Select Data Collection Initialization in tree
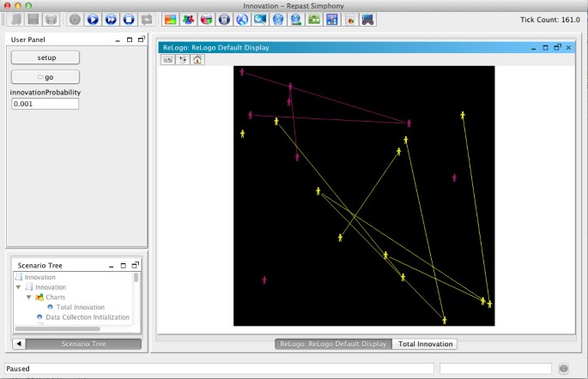This screenshot has height=379, width=588. 87,316
